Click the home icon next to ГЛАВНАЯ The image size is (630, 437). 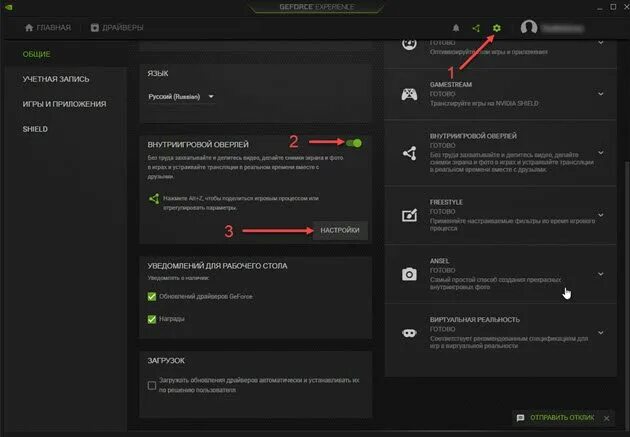tap(29, 28)
